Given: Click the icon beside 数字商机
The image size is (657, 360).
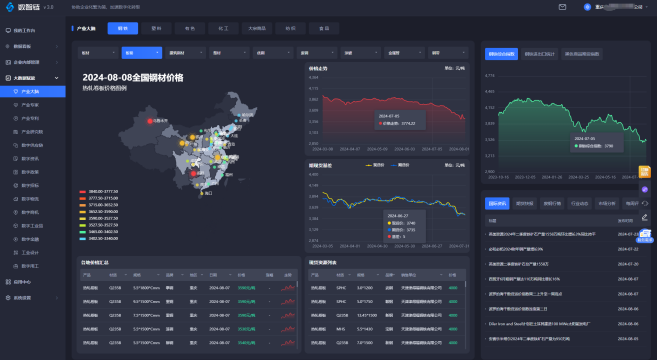Looking at the screenshot, I should (16, 212).
